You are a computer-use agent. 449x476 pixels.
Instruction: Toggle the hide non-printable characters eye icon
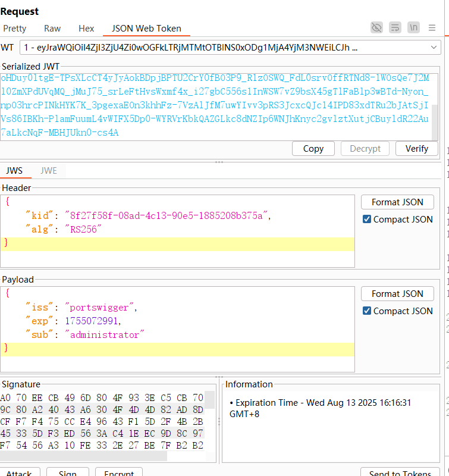pyautogui.click(x=376, y=28)
